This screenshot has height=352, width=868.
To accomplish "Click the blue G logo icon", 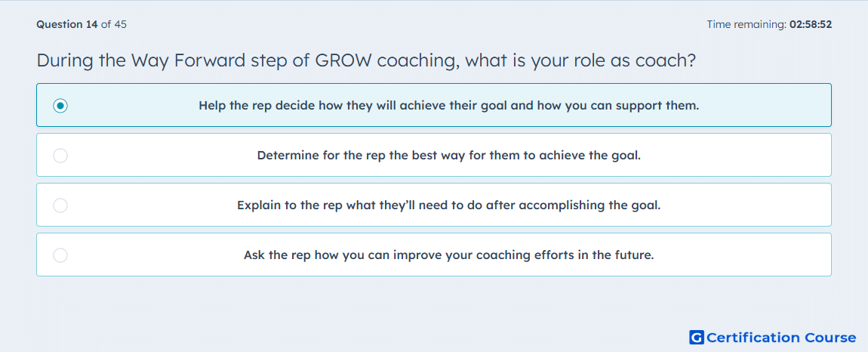I will (x=697, y=337).
